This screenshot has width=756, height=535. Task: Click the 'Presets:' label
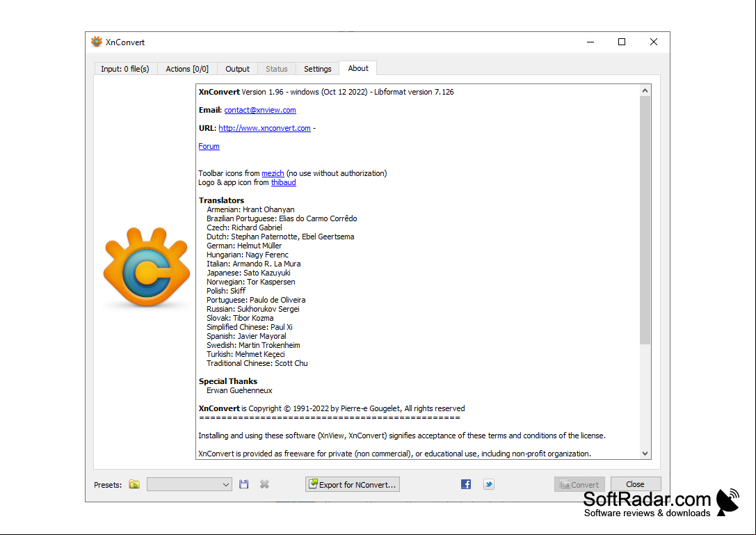(x=108, y=485)
